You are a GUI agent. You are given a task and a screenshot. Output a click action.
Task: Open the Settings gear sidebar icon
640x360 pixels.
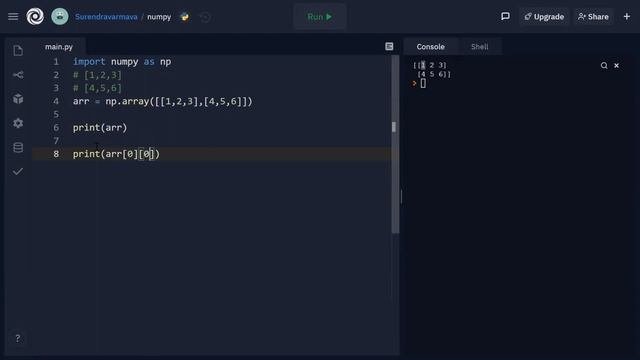(18, 123)
